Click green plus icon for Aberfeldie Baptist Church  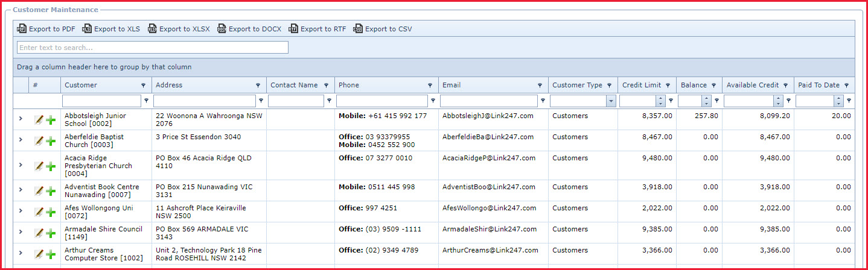[51, 140]
